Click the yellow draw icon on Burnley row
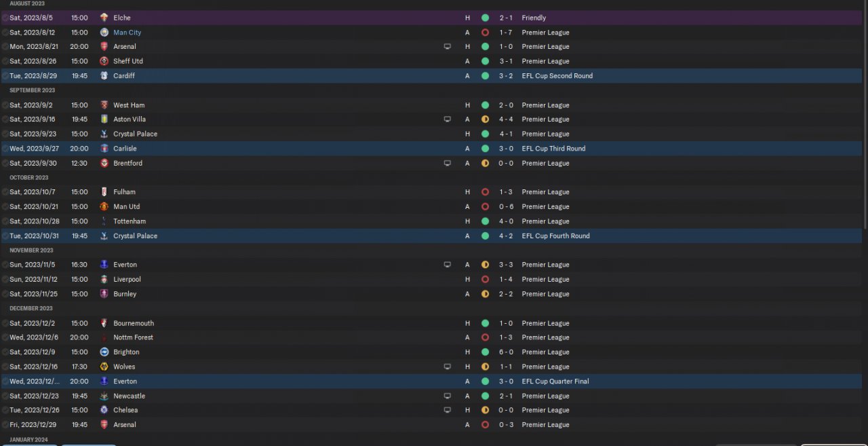The image size is (868, 446). click(485, 295)
